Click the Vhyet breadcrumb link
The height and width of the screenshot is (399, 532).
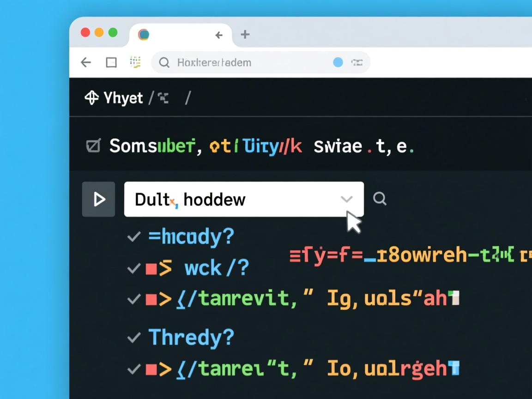123,98
